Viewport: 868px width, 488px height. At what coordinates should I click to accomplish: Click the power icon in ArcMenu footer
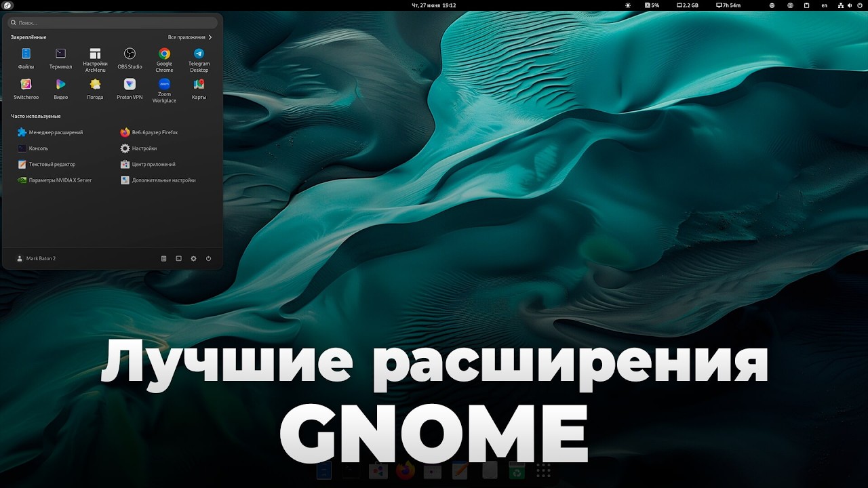208,258
